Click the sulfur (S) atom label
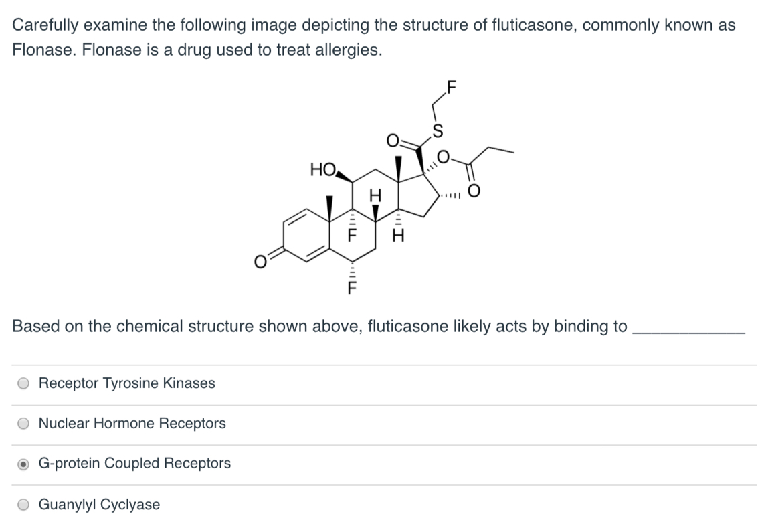This screenshot has height=532, width=762. click(438, 128)
